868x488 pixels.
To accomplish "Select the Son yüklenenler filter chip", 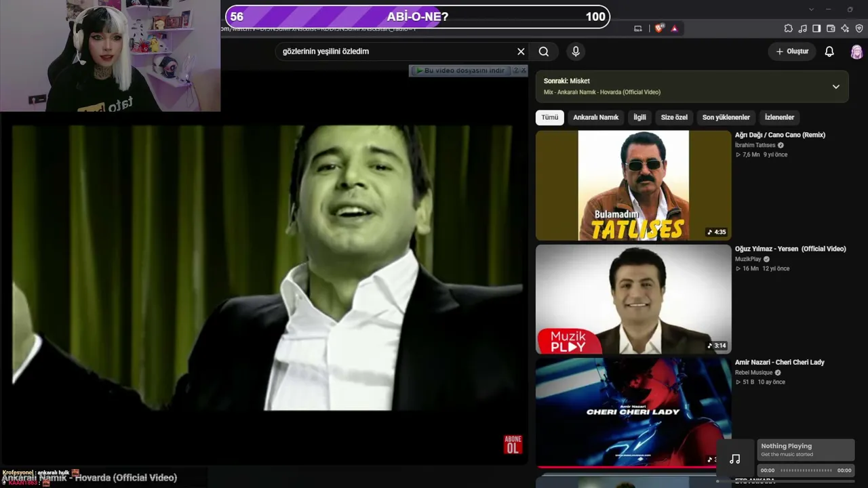I will pyautogui.click(x=726, y=117).
